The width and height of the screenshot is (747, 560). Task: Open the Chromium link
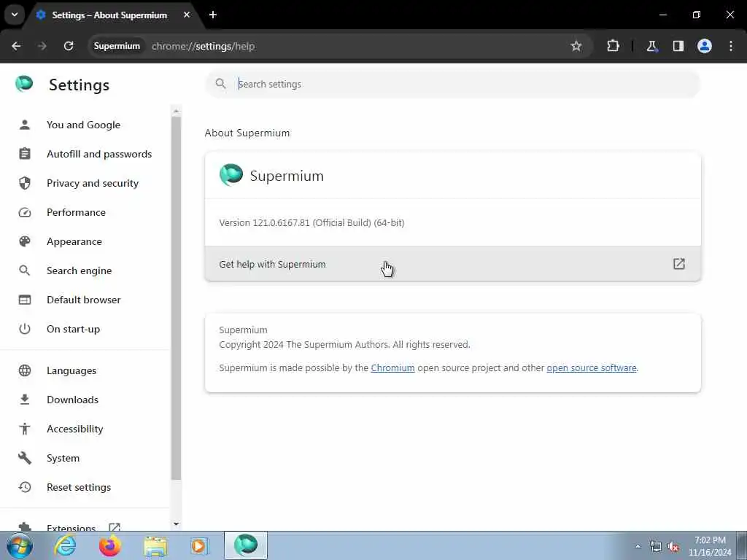point(392,368)
